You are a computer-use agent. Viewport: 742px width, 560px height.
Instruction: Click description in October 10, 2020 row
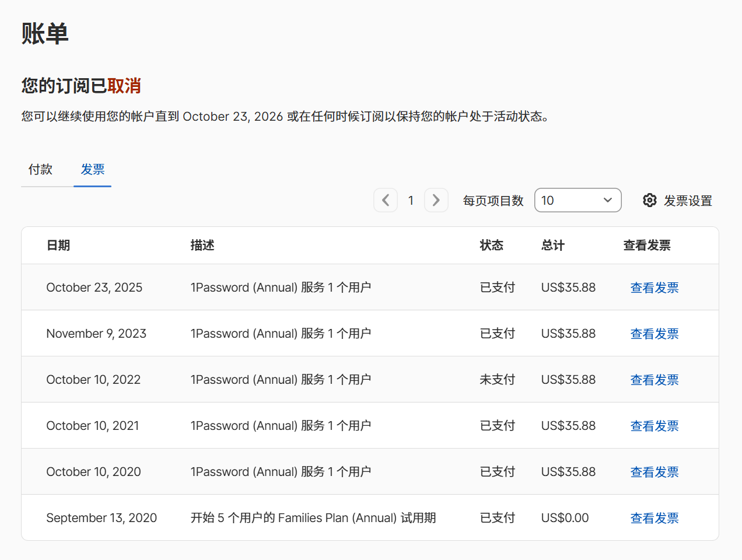(281, 472)
